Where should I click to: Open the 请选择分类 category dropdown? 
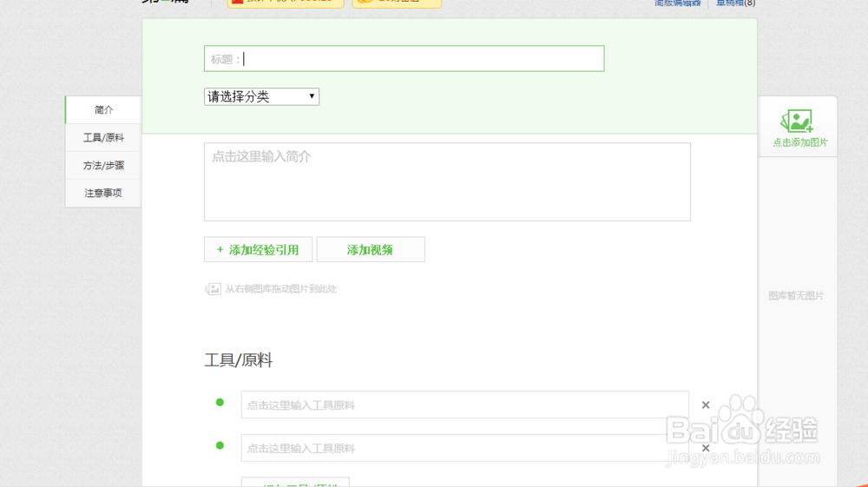click(261, 97)
